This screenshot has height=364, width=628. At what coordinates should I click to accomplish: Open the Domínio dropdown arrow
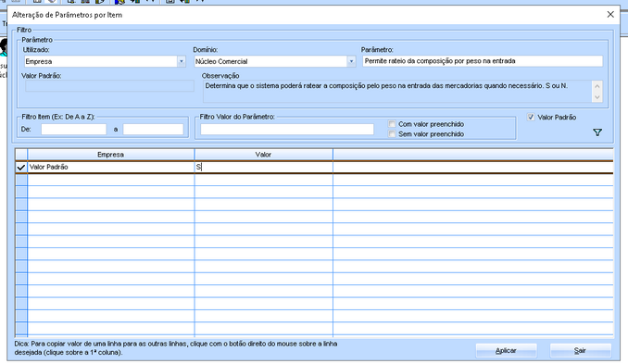click(351, 61)
